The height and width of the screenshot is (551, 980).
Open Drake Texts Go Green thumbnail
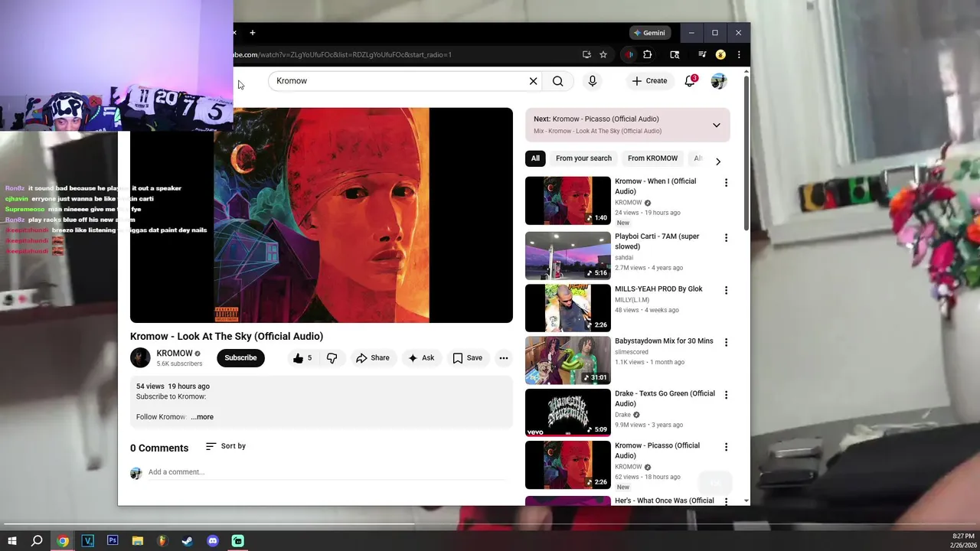(567, 412)
